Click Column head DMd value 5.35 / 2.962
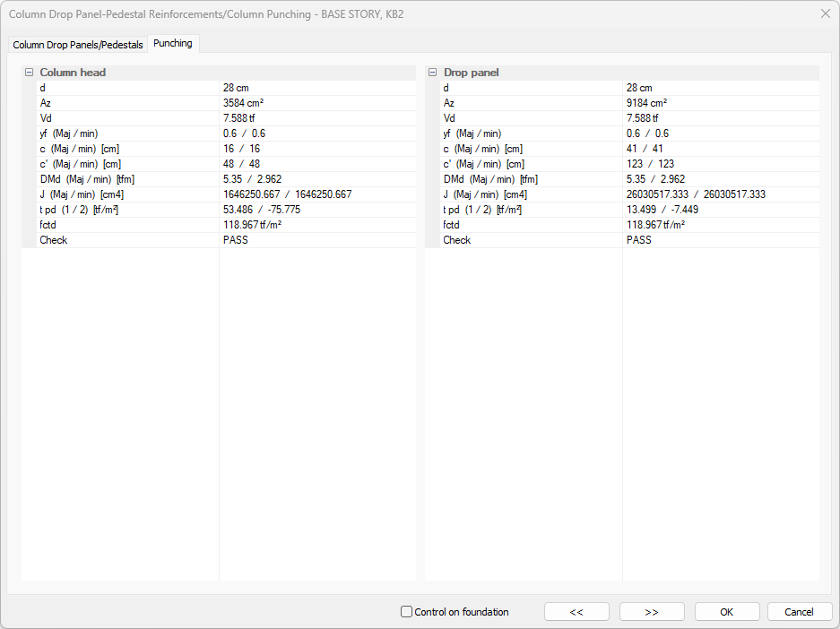The width and height of the screenshot is (840, 629). (252, 179)
